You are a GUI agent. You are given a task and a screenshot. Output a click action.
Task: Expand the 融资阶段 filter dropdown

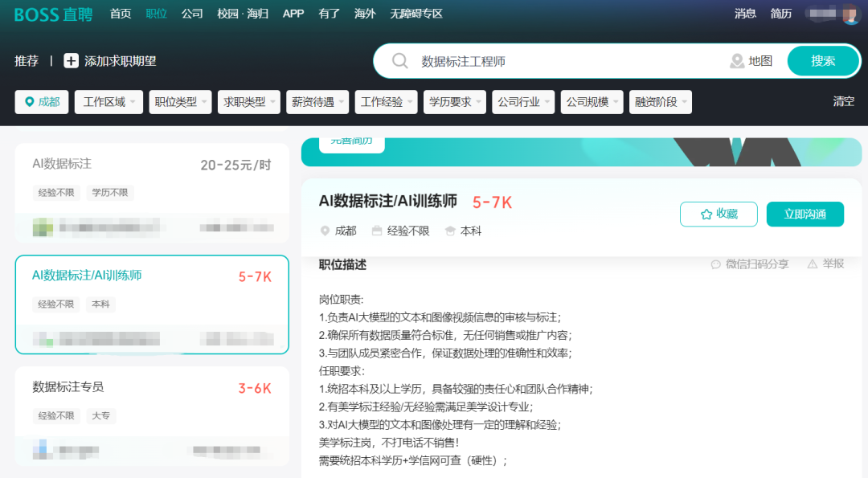click(x=661, y=102)
